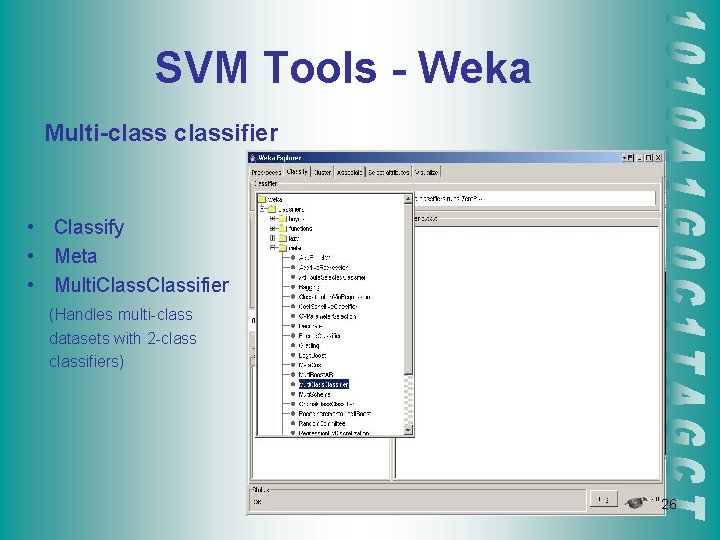720x540 pixels.
Task: Choose AttributeSelectedClassifier entry
Action: click(332, 277)
